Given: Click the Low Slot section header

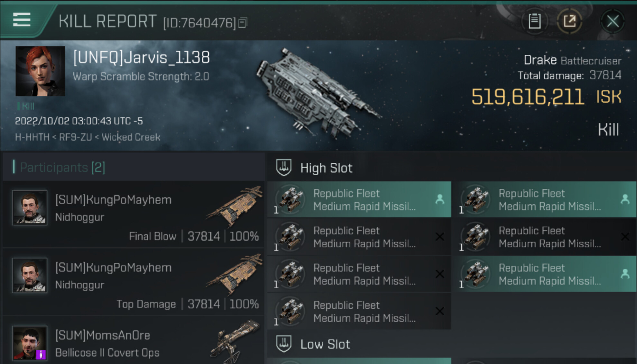Looking at the screenshot, I should coord(325,344).
